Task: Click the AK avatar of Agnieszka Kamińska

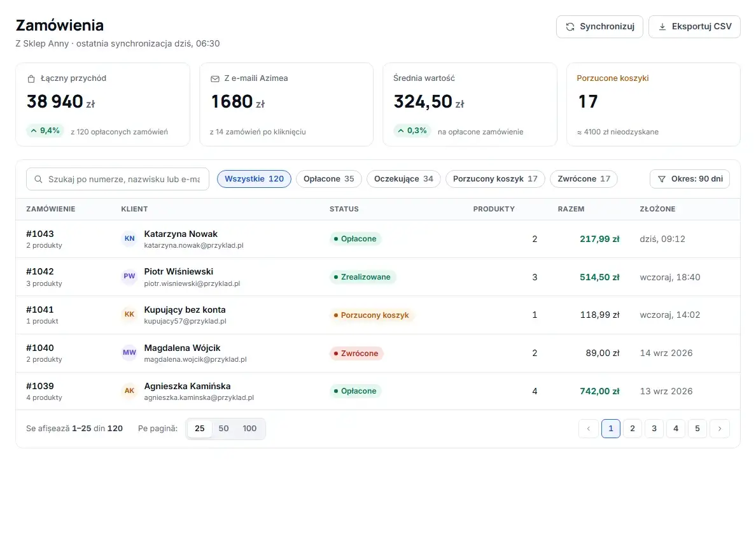Action: click(x=129, y=391)
